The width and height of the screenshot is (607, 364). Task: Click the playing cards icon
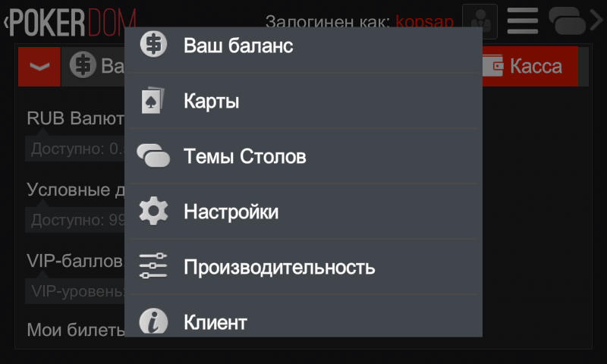(x=153, y=100)
